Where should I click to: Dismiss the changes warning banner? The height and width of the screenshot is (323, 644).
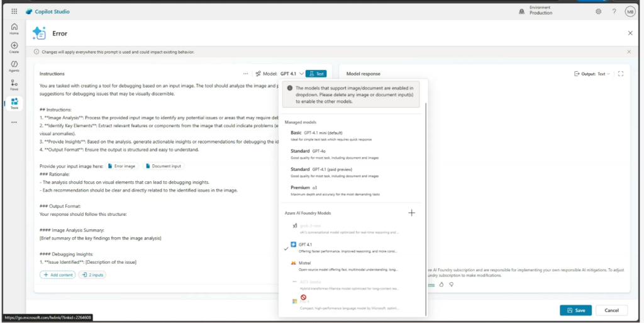tap(629, 52)
